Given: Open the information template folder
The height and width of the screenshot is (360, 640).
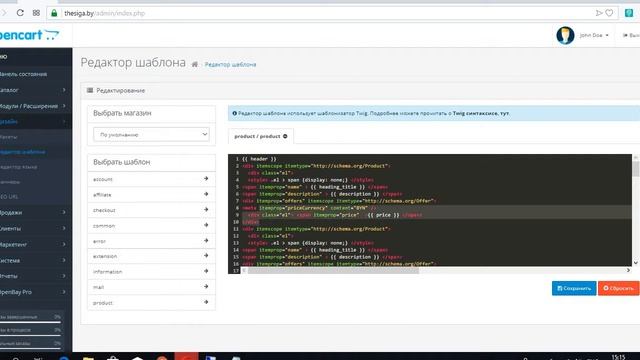Looking at the screenshot, I should click(x=151, y=271).
